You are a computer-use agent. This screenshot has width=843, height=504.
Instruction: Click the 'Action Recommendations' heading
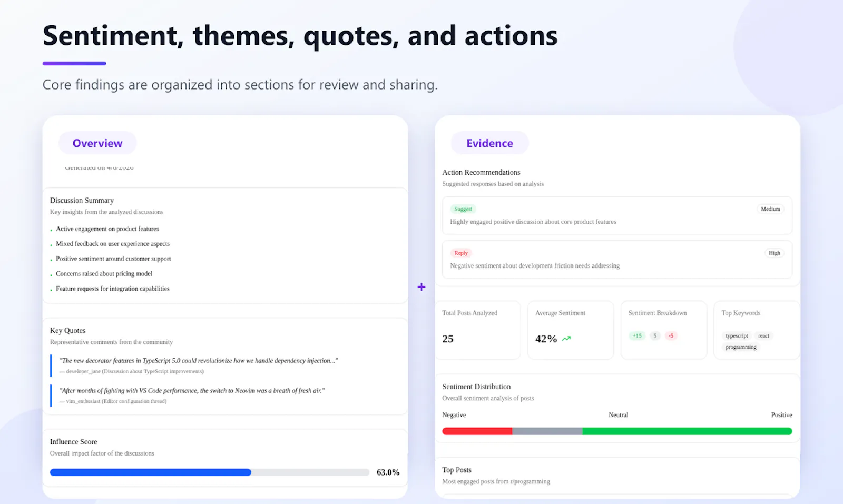pos(481,173)
